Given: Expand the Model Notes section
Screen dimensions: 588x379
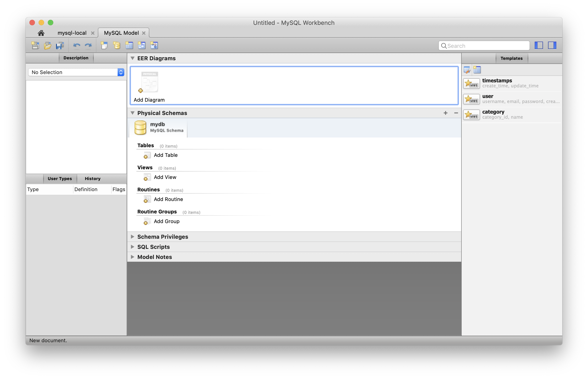Looking at the screenshot, I should click(133, 257).
